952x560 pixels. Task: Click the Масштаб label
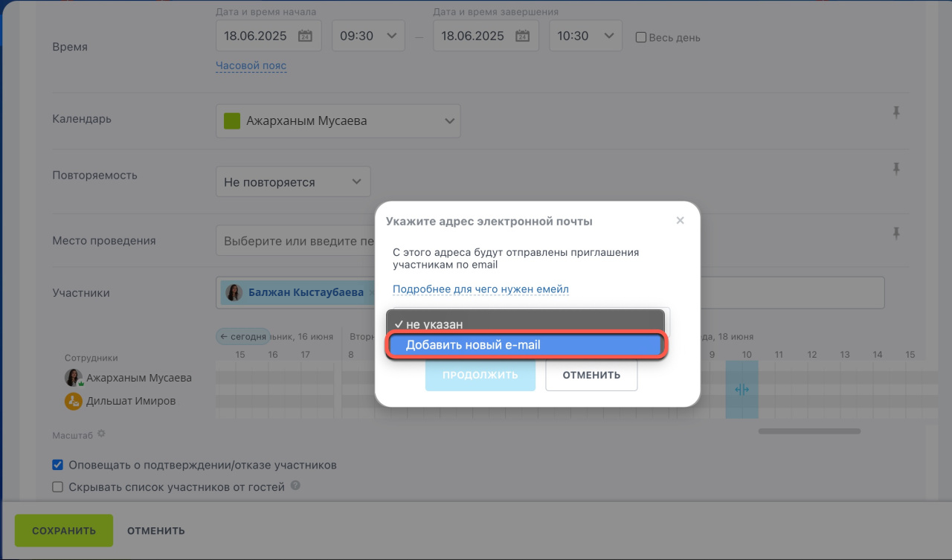[73, 434]
